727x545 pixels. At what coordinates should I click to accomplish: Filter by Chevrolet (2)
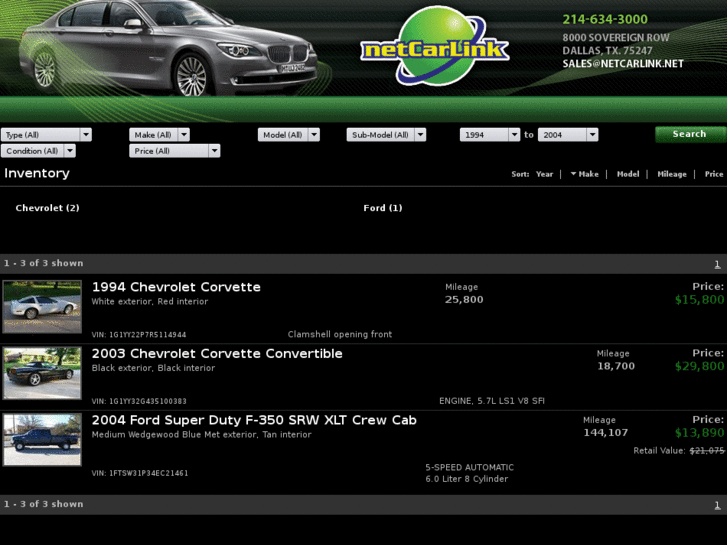(47, 208)
